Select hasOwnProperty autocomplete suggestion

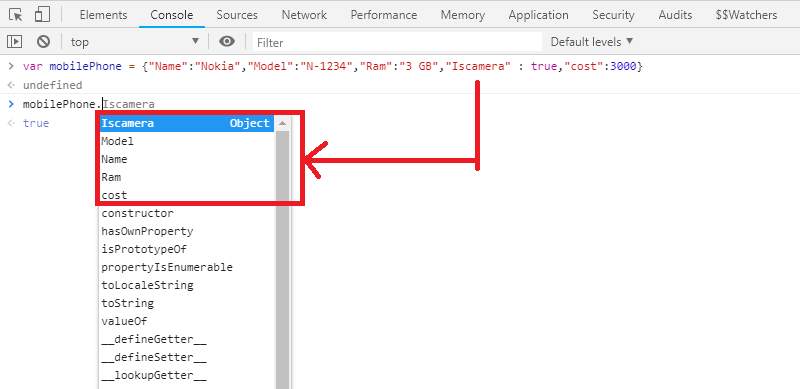coord(187,231)
